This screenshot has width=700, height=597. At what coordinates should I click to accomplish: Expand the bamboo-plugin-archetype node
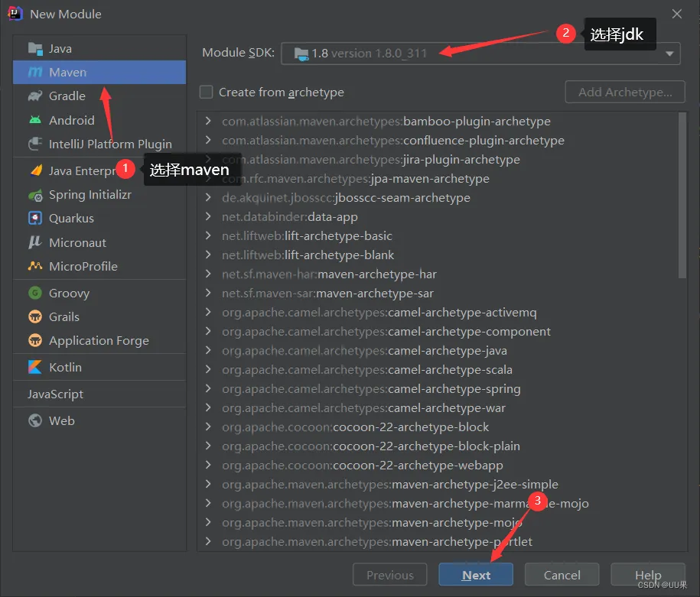(x=208, y=121)
